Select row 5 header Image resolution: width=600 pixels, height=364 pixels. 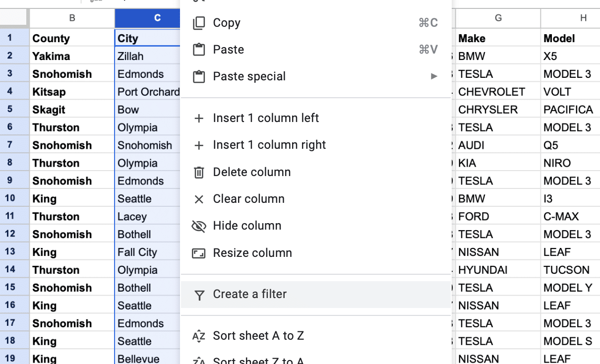click(x=14, y=109)
